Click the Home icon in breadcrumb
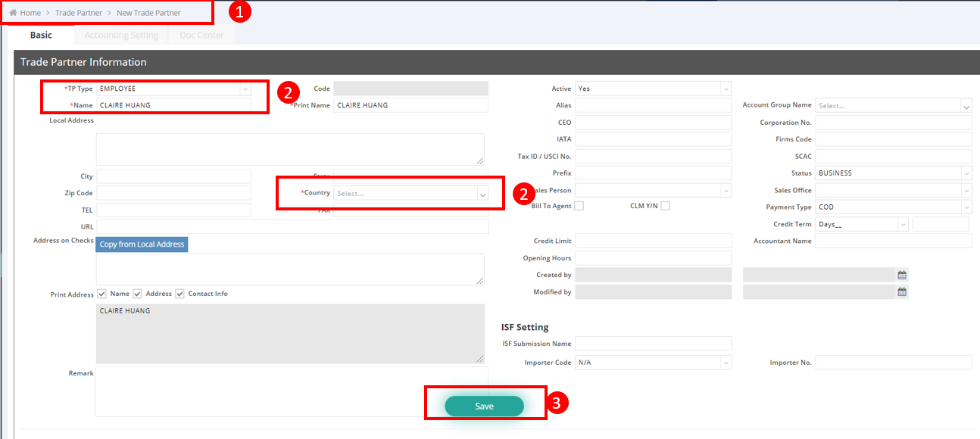980x439 pixels. tap(14, 13)
